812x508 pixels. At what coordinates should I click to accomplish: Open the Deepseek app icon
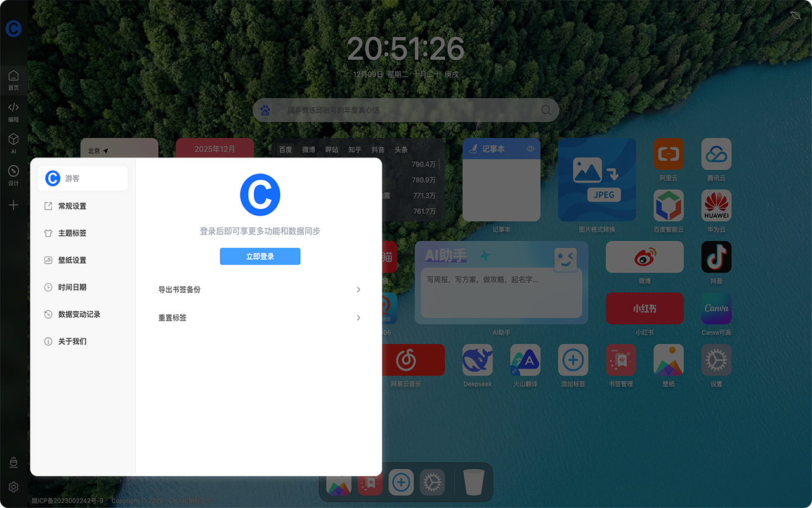(x=477, y=360)
